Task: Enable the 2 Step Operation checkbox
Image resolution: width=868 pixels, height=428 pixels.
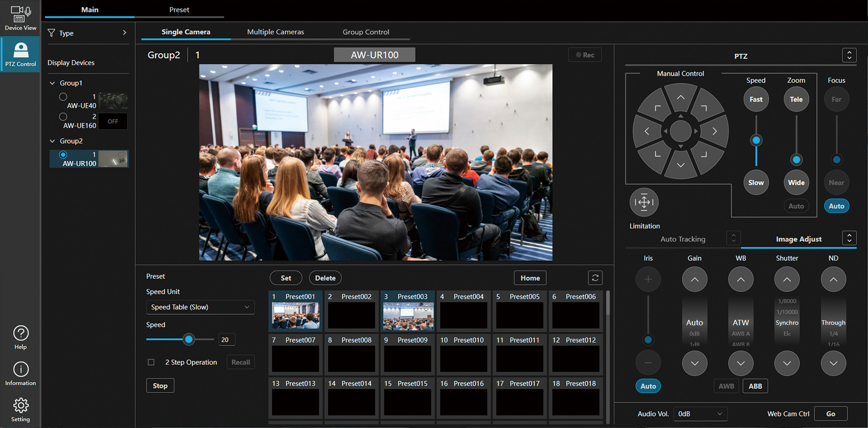Action: pos(151,362)
